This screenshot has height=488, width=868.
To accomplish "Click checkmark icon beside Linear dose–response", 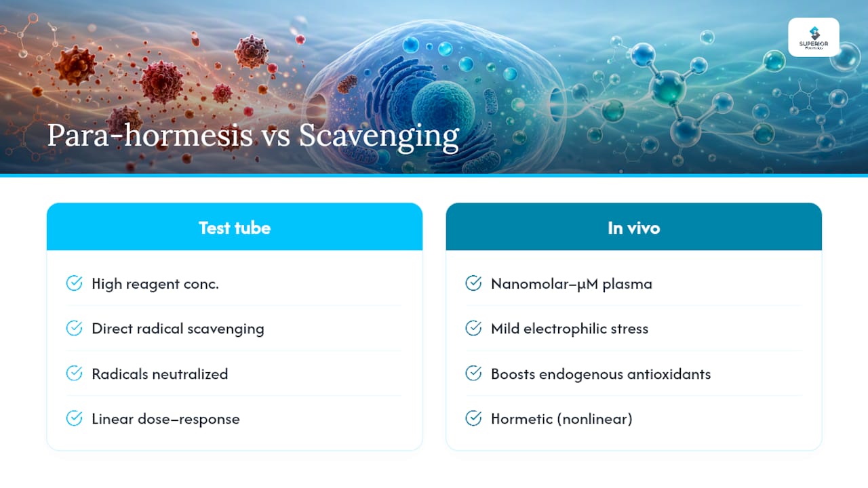I will (x=74, y=419).
